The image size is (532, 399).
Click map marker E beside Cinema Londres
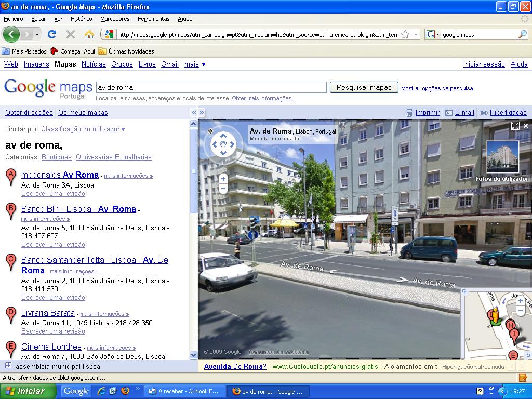[11, 350]
